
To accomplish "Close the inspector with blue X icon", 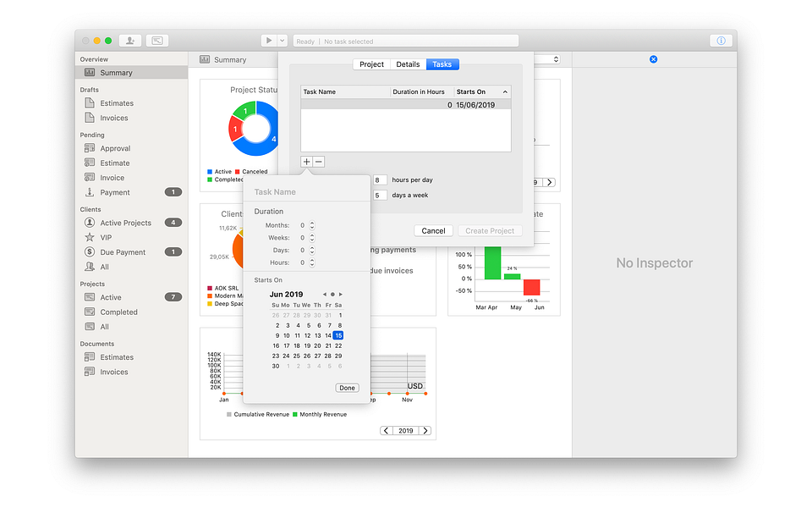I will (x=654, y=59).
